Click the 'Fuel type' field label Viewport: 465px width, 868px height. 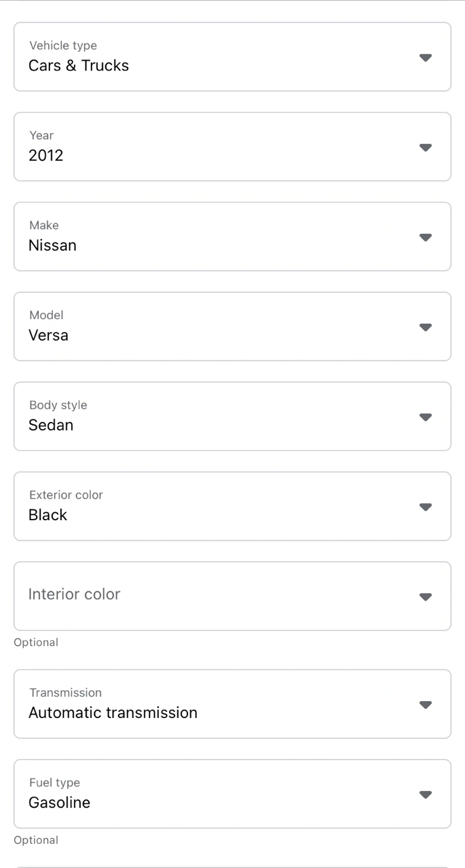pos(55,782)
